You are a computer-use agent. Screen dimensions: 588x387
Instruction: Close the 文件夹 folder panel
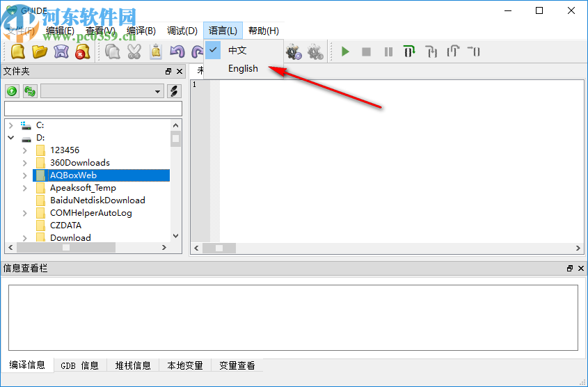click(180, 71)
